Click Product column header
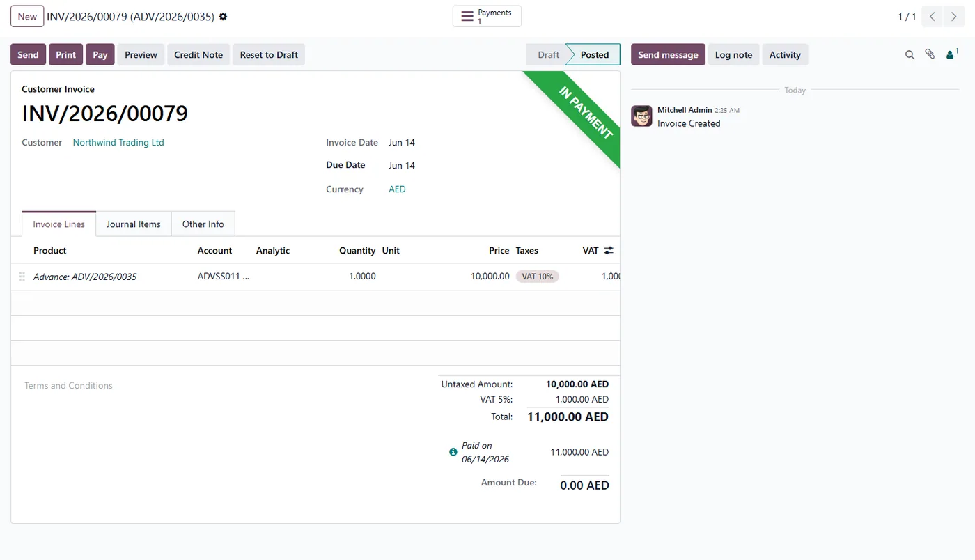The image size is (975, 560). [x=50, y=250]
